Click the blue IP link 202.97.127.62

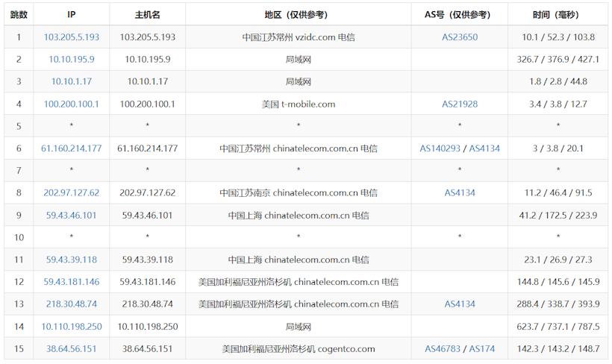click(x=72, y=192)
